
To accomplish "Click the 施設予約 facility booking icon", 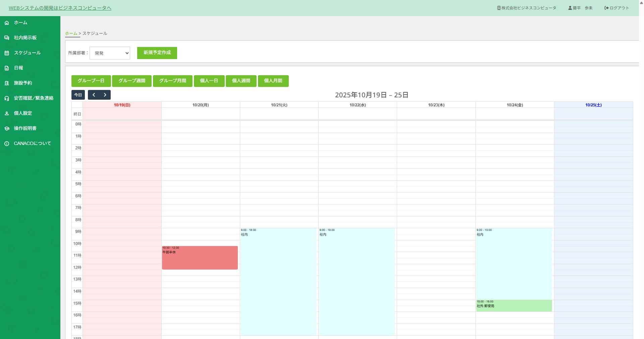I will click(7, 83).
